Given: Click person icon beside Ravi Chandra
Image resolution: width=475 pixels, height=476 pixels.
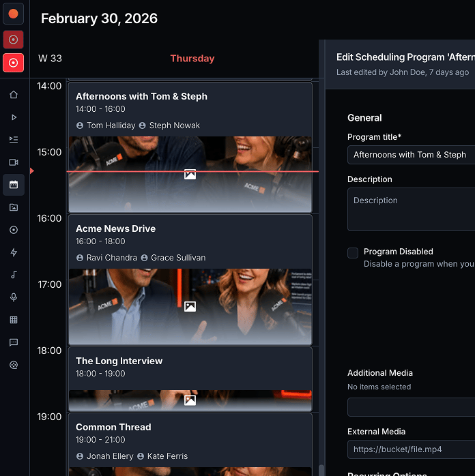Looking at the screenshot, I should [x=80, y=258].
